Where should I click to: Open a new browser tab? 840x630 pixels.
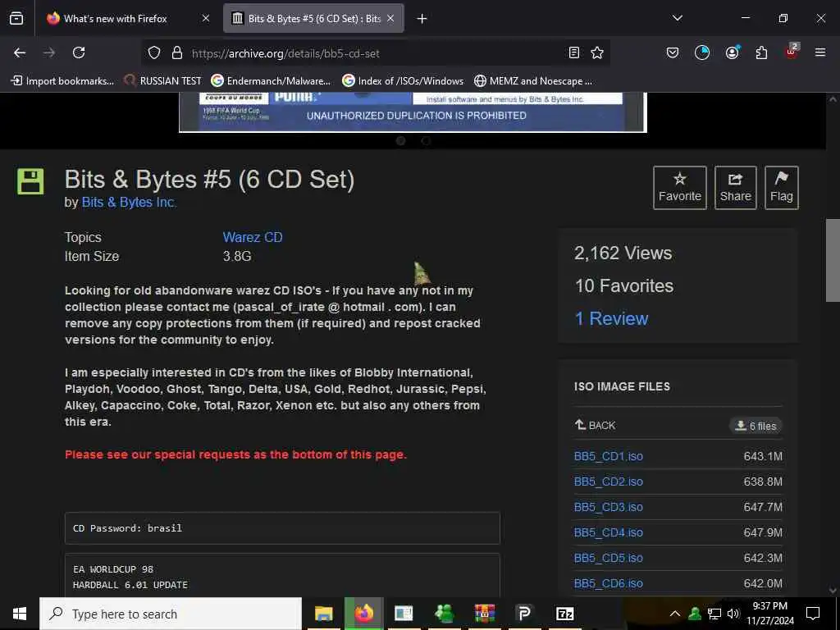[x=422, y=19]
